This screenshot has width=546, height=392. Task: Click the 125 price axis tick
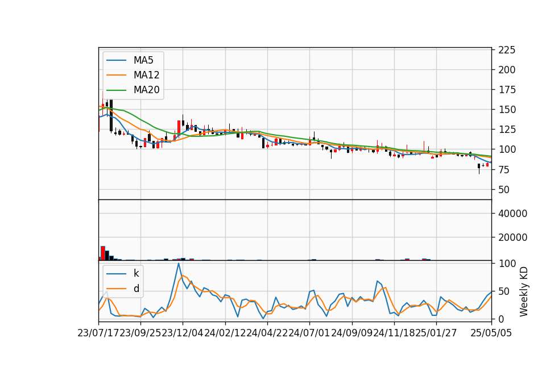[507, 130]
